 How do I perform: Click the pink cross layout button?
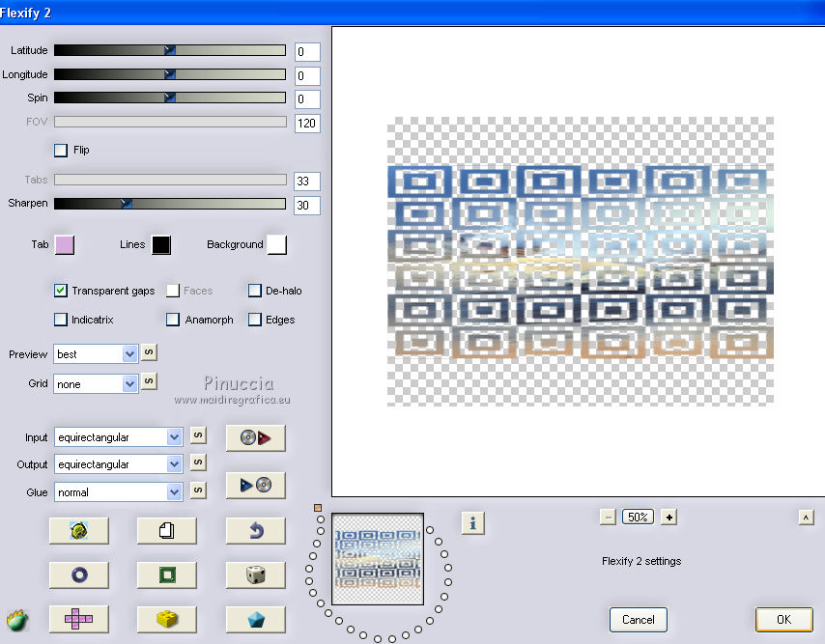point(79,619)
